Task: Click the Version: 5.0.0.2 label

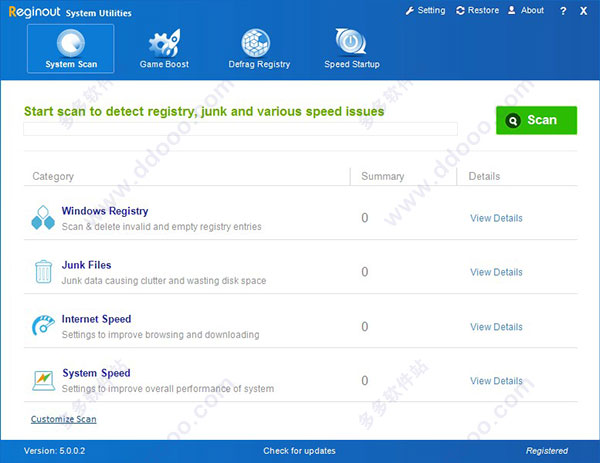Action: 54,451
